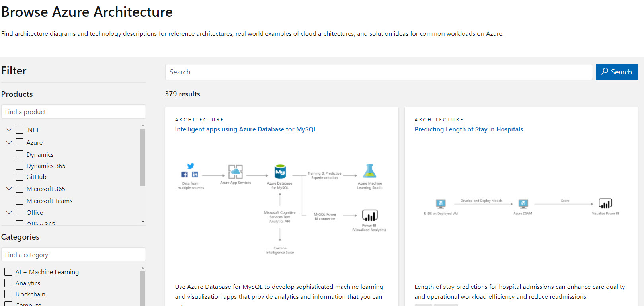This screenshot has width=644, height=306.
Task: Click the Visualize Power BI icon
Action: coord(605,203)
